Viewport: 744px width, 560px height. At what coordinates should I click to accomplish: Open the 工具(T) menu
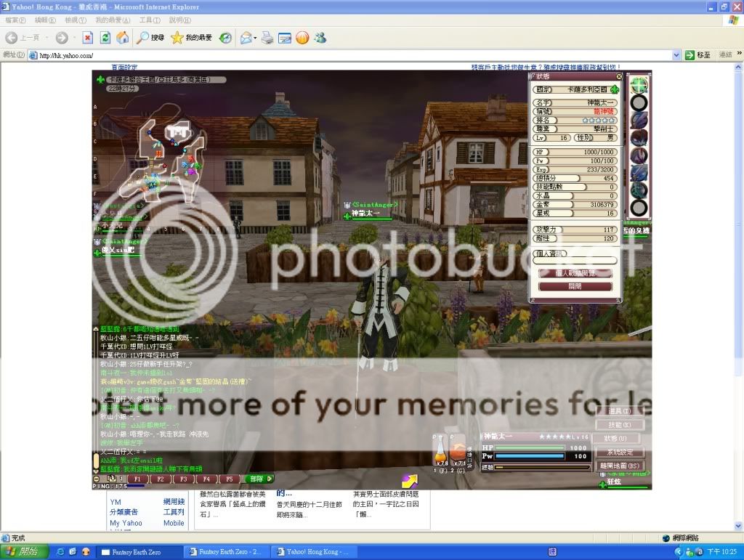(150, 20)
